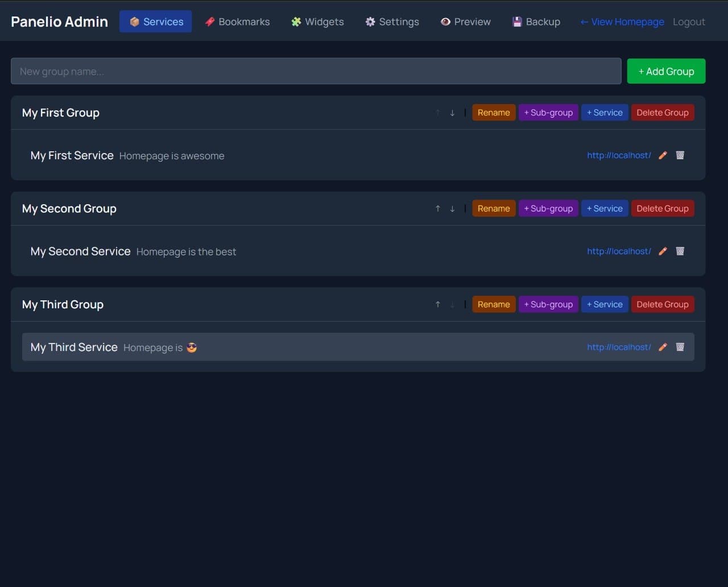728x587 pixels.
Task: Delete My Third Group using Delete Group
Action: pyautogui.click(x=663, y=304)
